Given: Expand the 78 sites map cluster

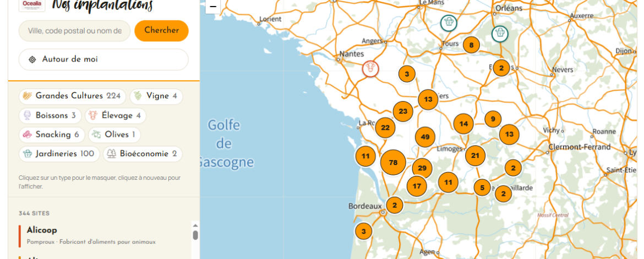Looking at the screenshot, I should tap(393, 163).
